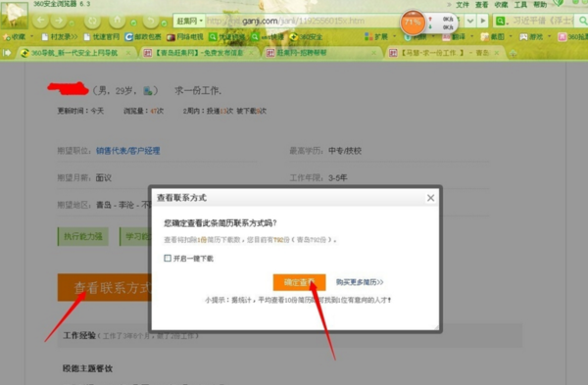The width and height of the screenshot is (588, 385).
Task: Switch to the 青岛赶集网 免费发布信息 tab
Action: pyautogui.click(x=199, y=53)
